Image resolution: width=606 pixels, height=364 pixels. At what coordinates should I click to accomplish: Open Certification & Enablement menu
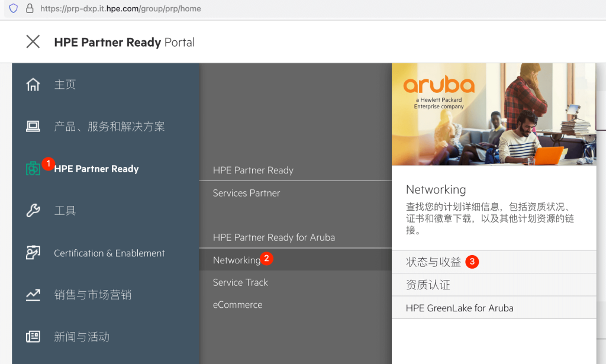click(109, 253)
